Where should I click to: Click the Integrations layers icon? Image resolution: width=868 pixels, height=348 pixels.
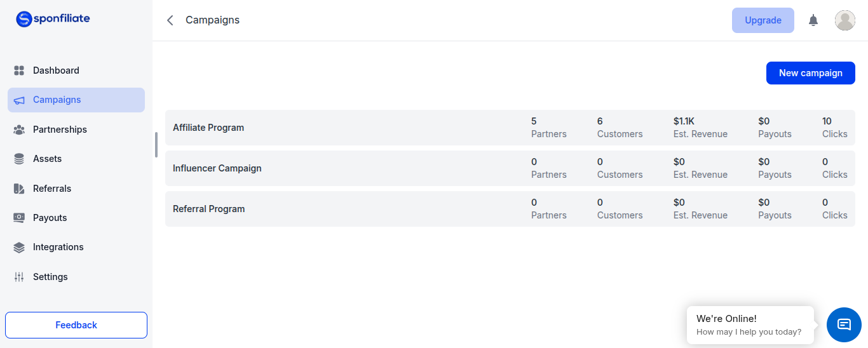coord(19,248)
